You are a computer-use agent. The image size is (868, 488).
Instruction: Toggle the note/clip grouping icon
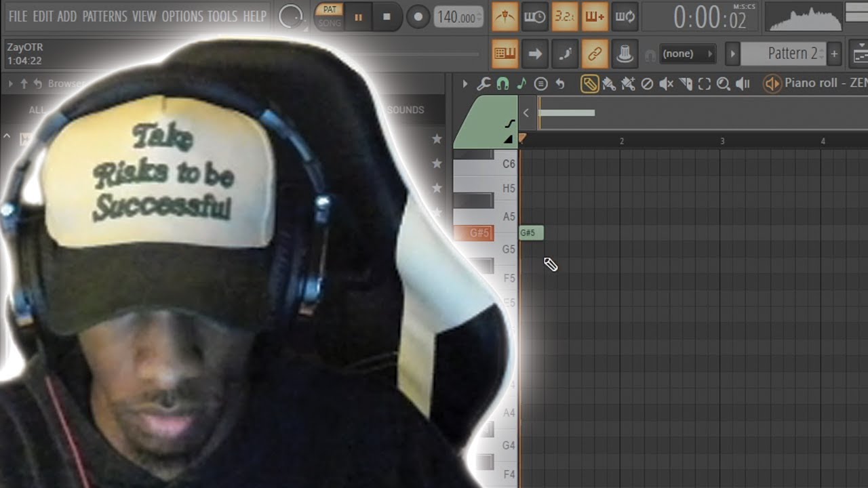(564, 54)
